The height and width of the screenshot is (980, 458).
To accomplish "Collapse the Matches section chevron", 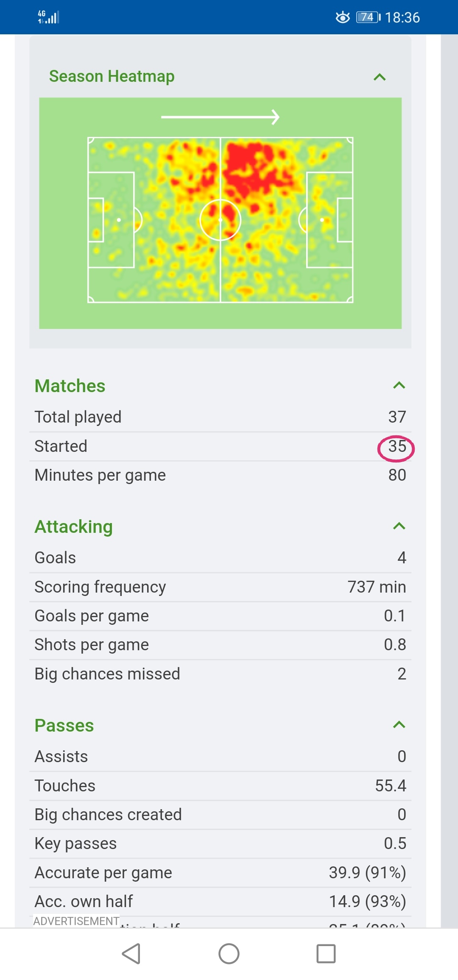I will (399, 385).
